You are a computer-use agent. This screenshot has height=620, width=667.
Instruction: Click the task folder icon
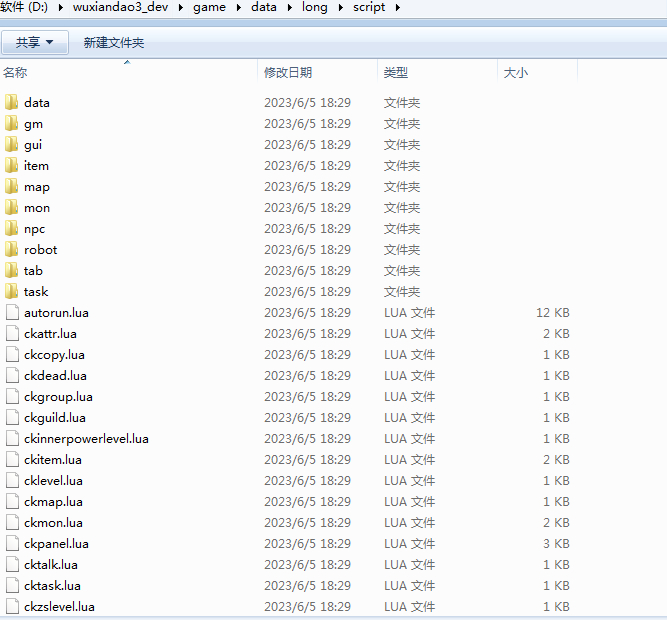(x=12, y=291)
